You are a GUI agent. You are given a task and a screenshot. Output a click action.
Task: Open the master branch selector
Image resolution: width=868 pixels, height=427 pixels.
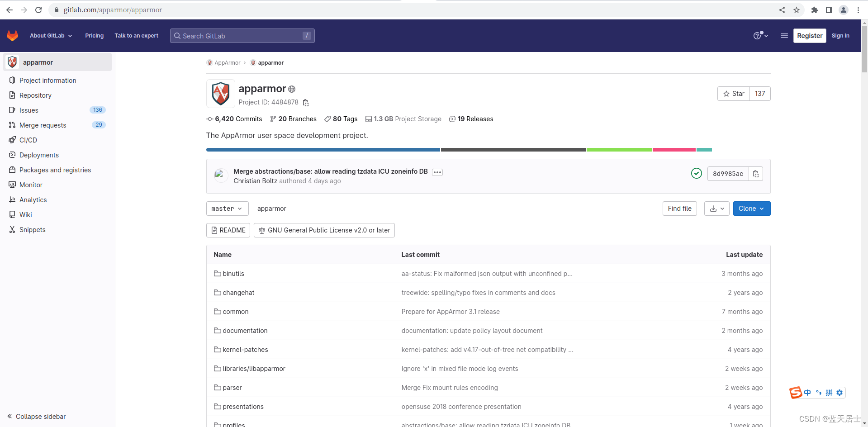(x=228, y=209)
